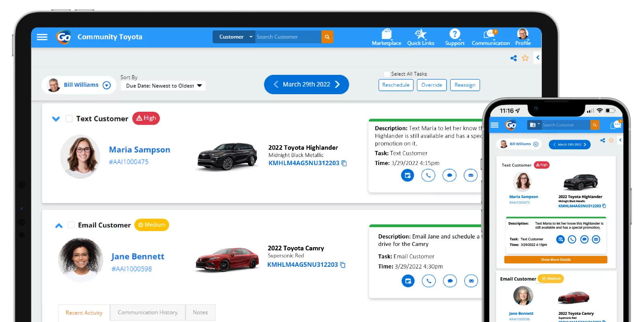Open Marketplace in the tablet header
The height and width of the screenshot is (322, 644).
386,37
